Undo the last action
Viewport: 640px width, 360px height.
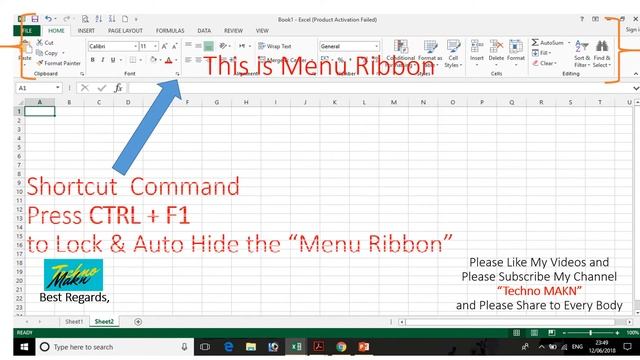coord(49,19)
